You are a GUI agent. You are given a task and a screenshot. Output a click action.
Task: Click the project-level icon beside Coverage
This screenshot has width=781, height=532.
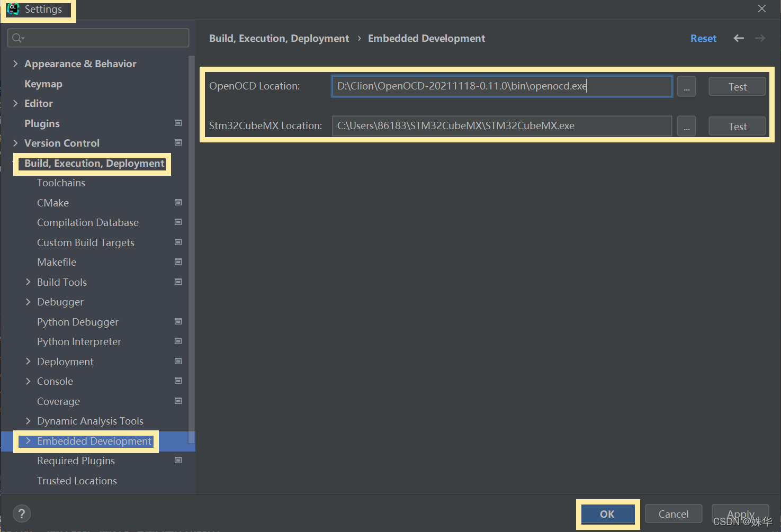tap(178, 401)
